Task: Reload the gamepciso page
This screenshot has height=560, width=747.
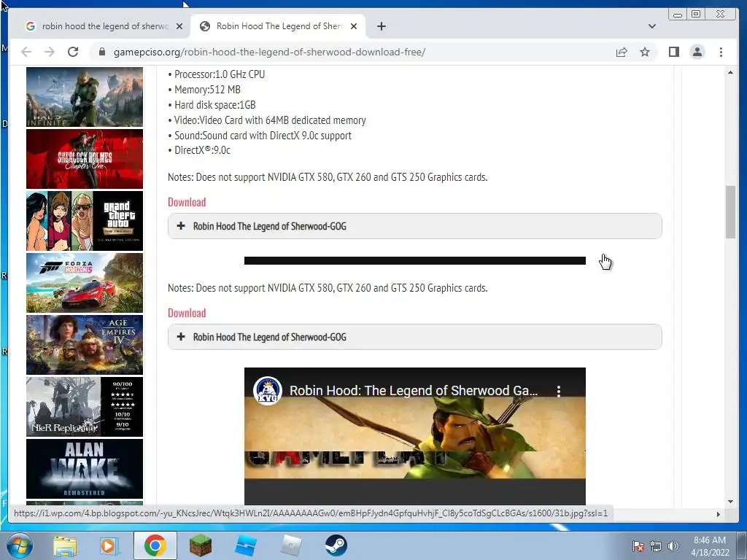Action: click(73, 52)
